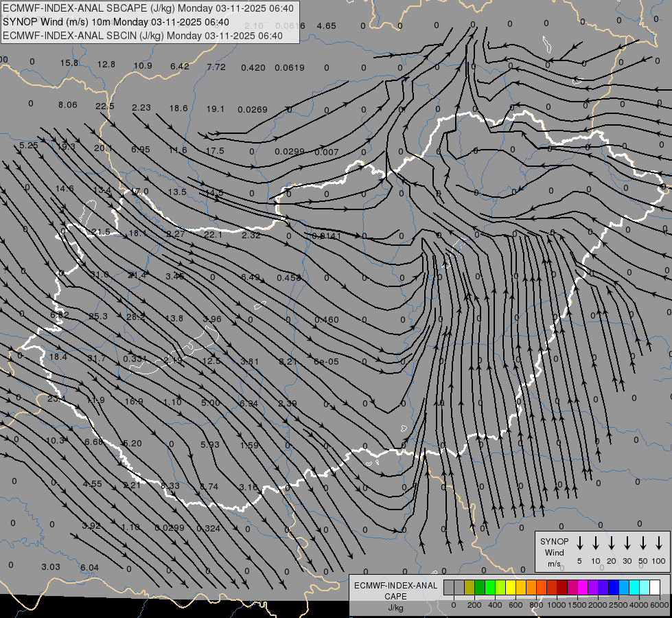Click the map value 3.92

tap(91, 526)
